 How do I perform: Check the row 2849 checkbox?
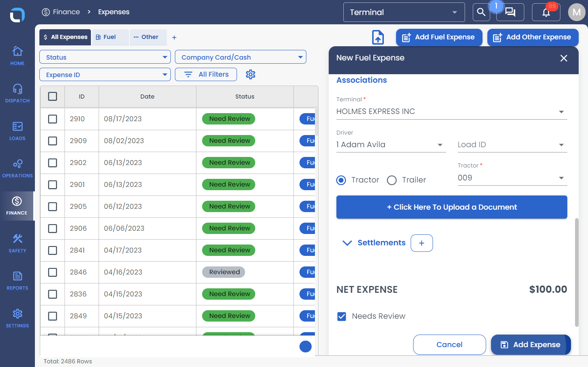click(52, 316)
